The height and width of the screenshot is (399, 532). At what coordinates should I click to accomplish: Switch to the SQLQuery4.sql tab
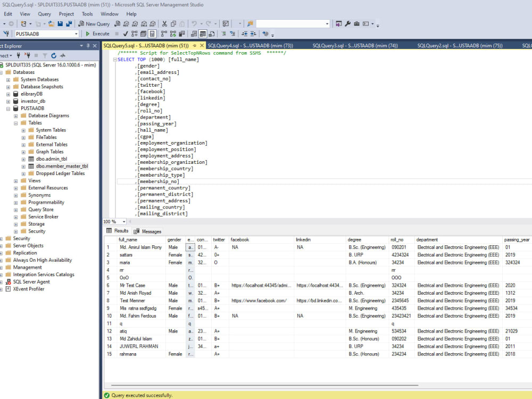(250, 45)
